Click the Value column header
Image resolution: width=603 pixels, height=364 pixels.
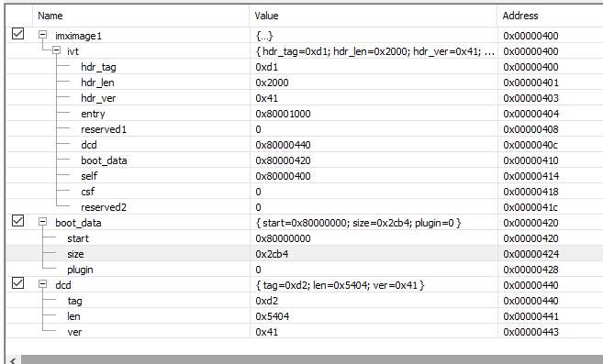[x=373, y=16]
